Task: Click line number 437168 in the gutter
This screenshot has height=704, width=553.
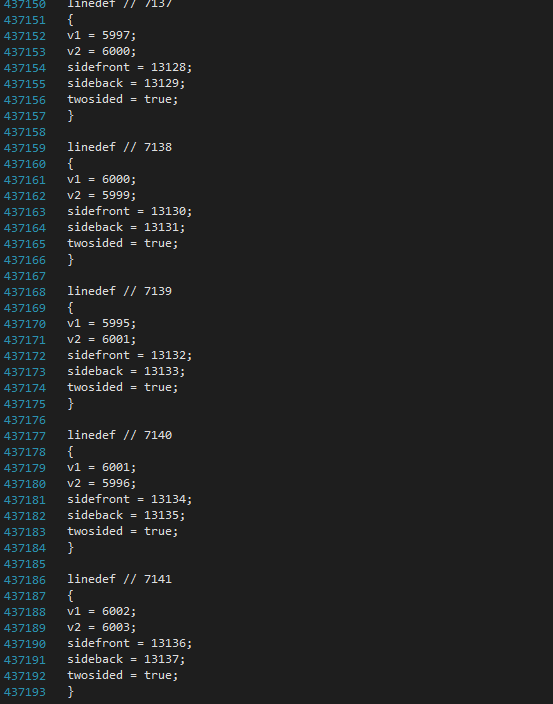Action: (x=25, y=292)
